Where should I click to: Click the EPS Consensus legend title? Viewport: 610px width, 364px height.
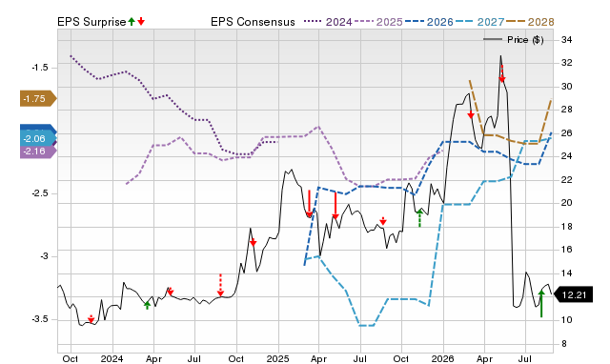click(253, 22)
